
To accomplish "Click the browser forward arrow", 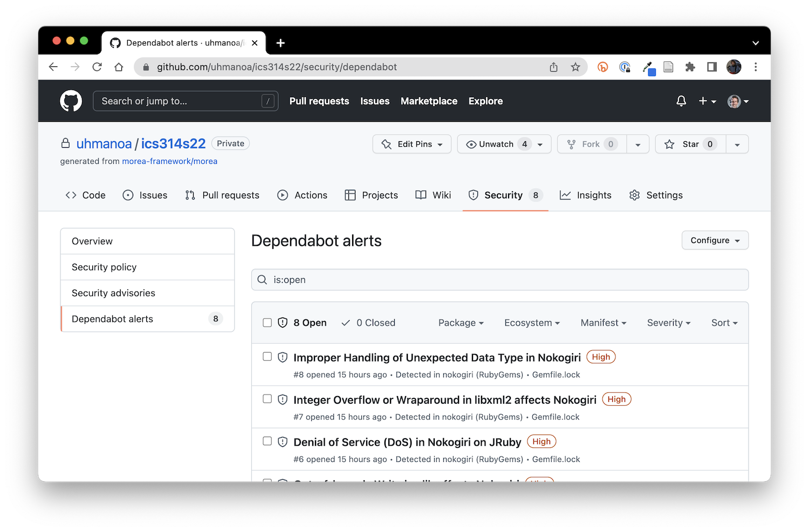I will click(75, 67).
